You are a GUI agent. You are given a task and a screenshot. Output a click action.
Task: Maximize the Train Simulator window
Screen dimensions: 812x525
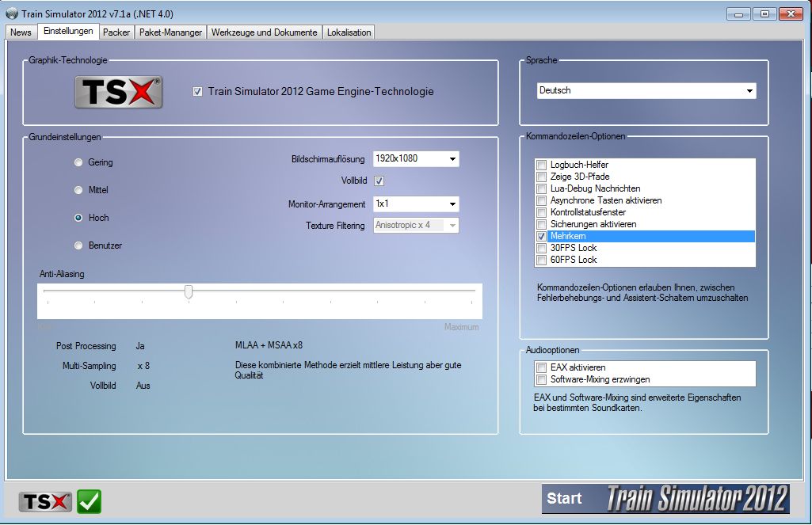tap(764, 14)
